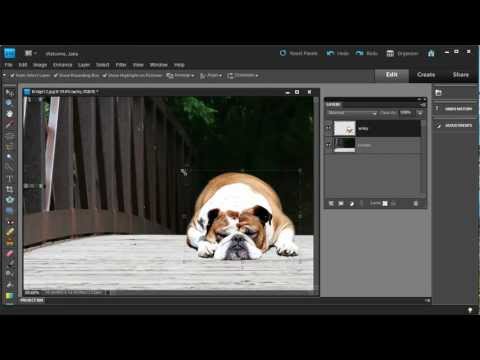Open the Enhance menu
This screenshot has height=360, width=480.
[62, 65]
